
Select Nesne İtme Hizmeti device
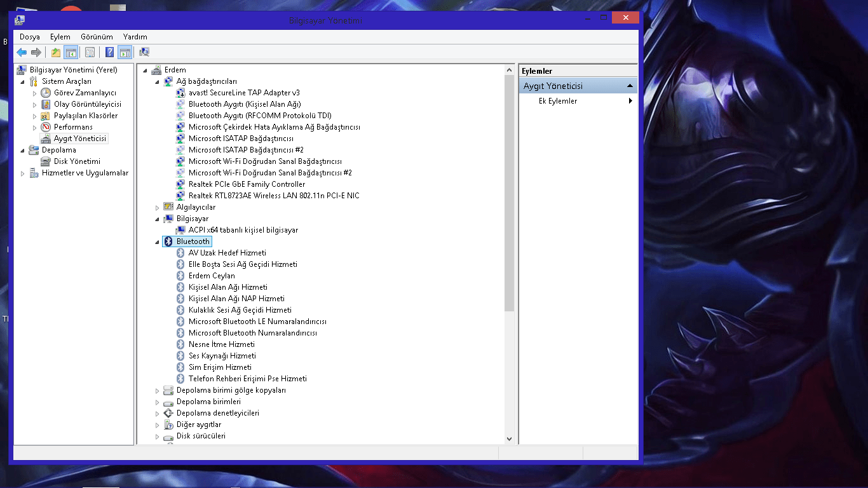(x=222, y=344)
